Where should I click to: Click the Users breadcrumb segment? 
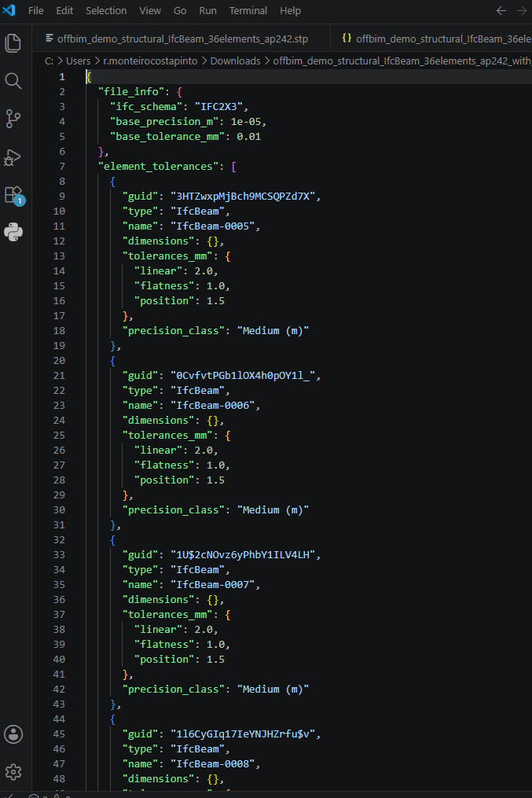click(x=79, y=61)
